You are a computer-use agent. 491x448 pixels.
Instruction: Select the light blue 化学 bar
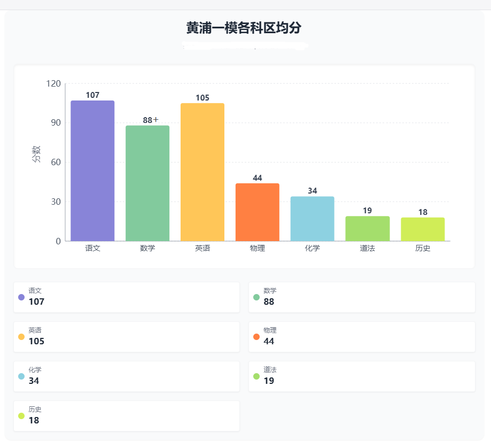click(x=313, y=219)
